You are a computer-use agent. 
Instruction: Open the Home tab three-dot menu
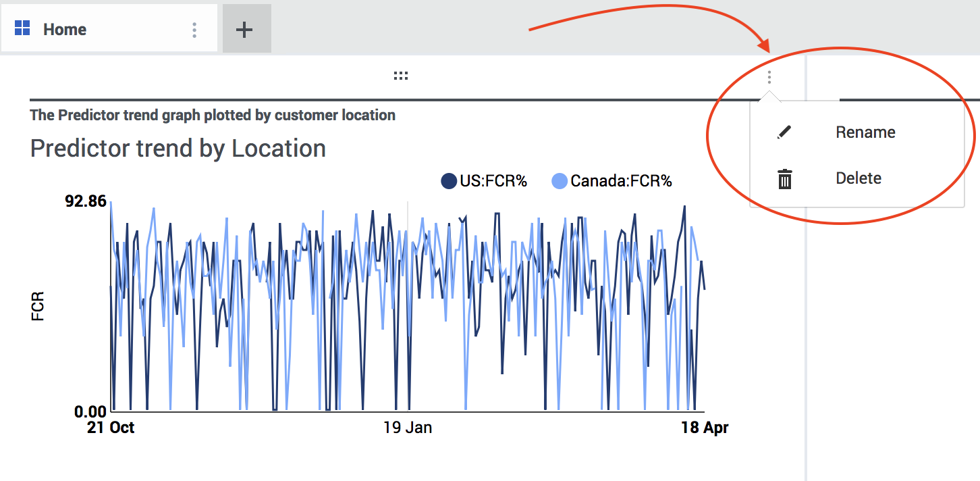tap(194, 30)
